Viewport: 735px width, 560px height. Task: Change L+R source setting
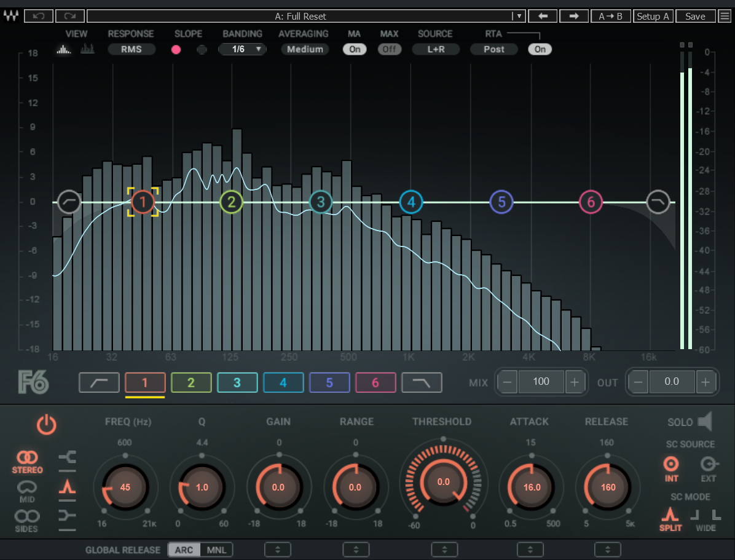pos(436,49)
